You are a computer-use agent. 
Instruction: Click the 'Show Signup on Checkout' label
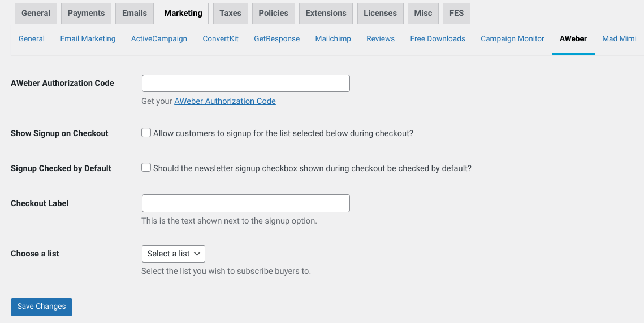59,133
